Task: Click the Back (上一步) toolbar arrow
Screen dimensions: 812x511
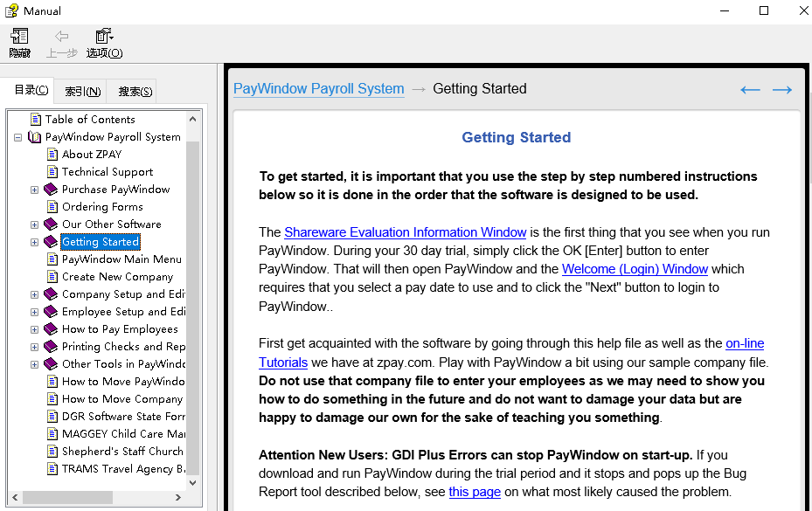Action: 62,36
